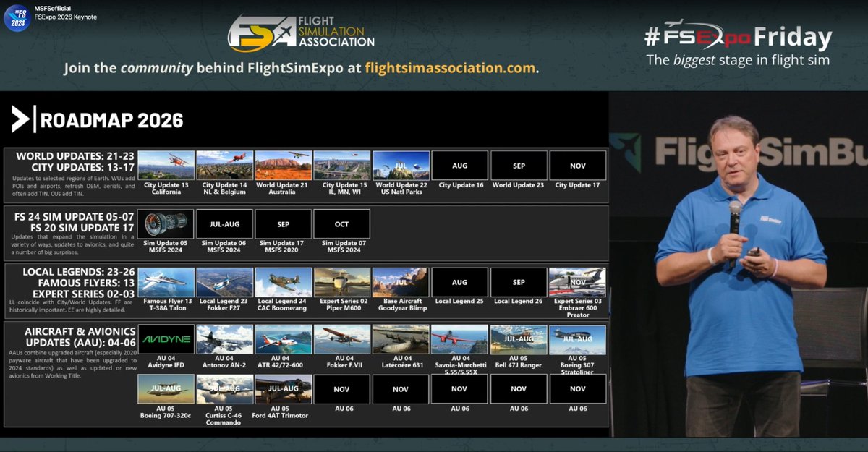Click the MSFS 2024 channel avatar

click(x=17, y=17)
